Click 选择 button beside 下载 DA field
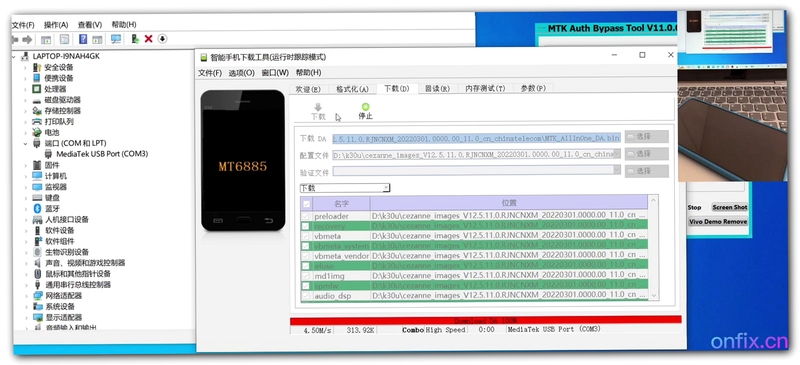 point(646,137)
